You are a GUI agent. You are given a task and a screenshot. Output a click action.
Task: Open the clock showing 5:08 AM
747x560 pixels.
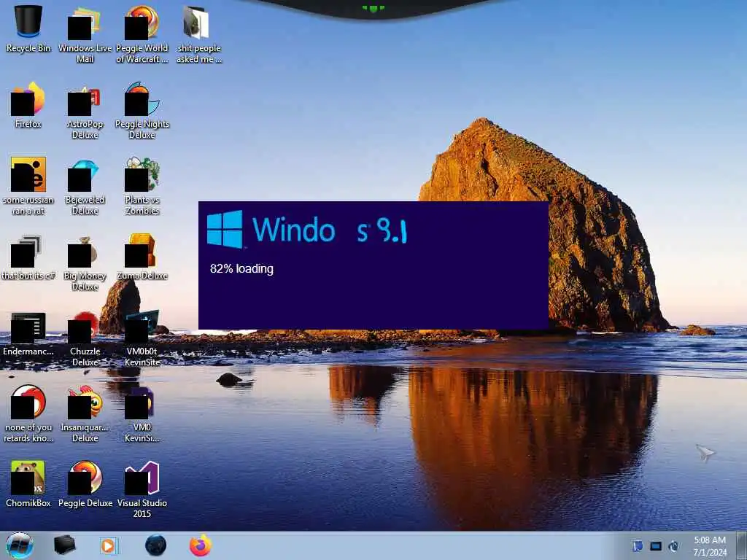(x=710, y=546)
